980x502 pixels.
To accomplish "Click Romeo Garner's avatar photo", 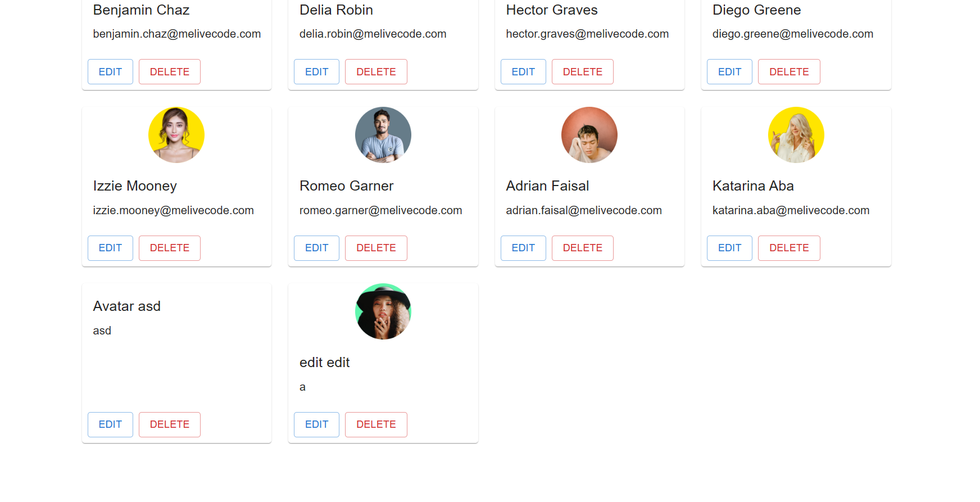I will click(x=383, y=135).
